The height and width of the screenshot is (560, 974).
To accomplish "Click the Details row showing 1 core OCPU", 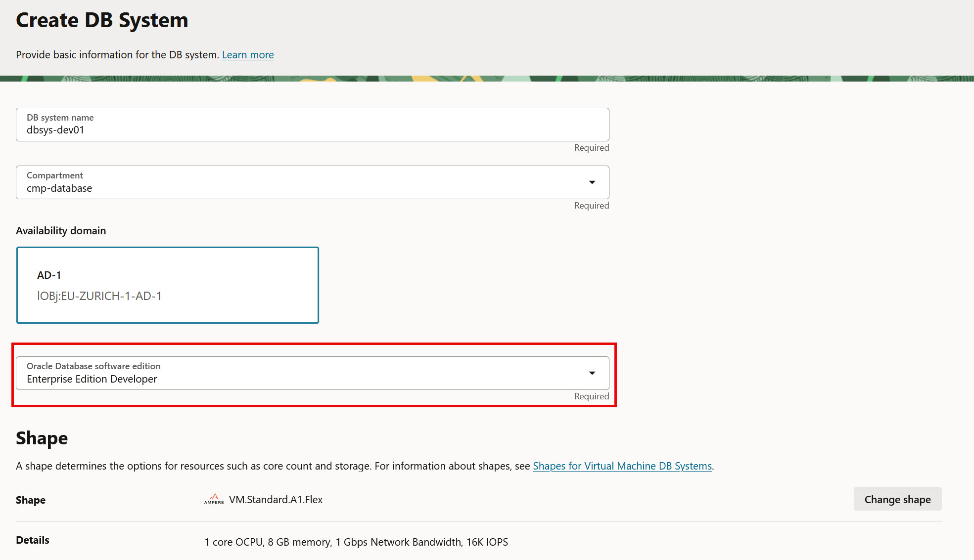I will click(356, 542).
